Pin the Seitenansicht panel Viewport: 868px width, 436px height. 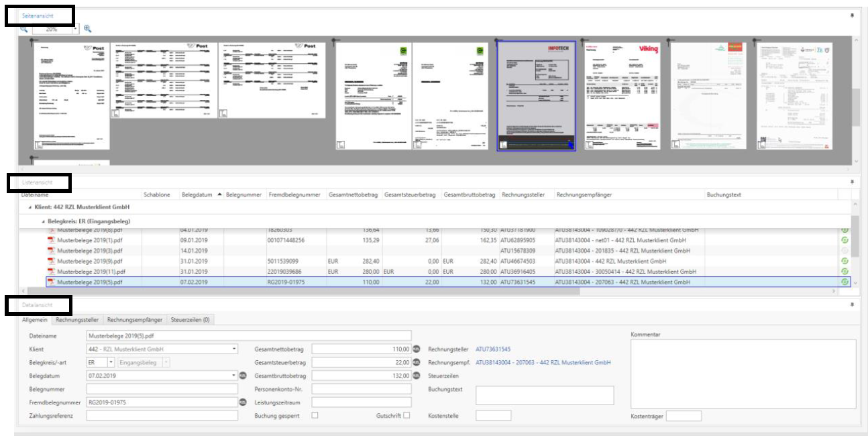pos(852,15)
